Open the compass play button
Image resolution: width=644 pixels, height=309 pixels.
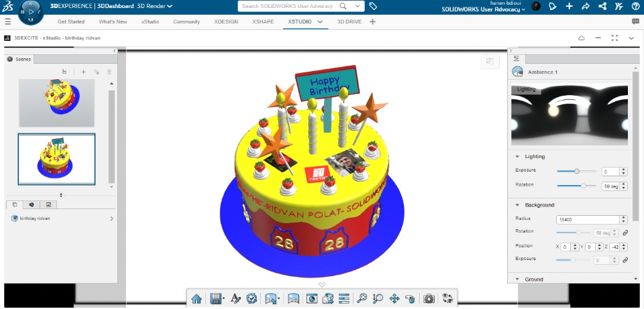click(31, 11)
